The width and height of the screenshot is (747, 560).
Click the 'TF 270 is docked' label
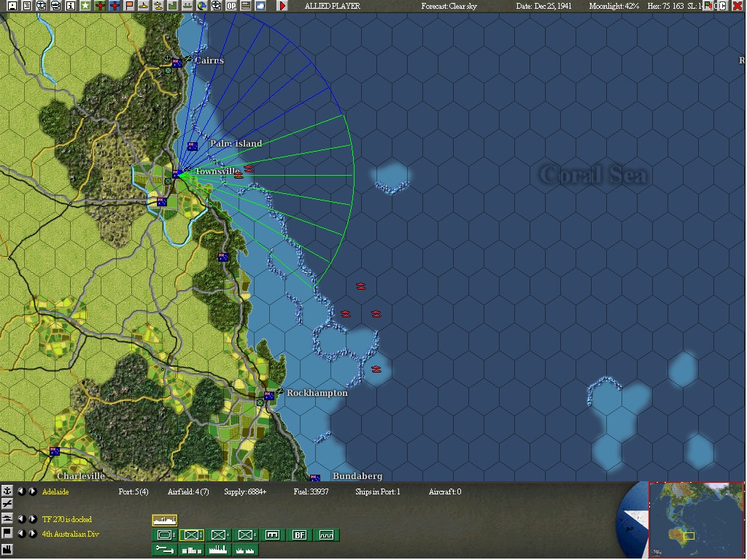[67, 519]
